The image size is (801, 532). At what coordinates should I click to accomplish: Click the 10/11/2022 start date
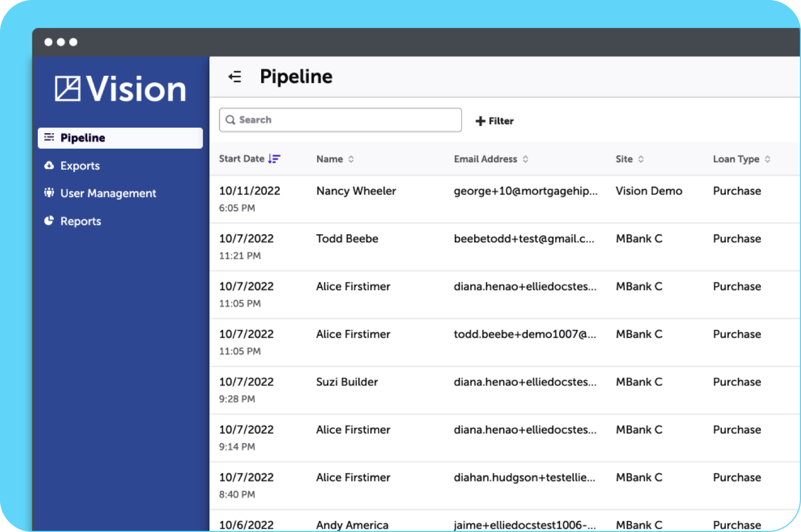point(250,191)
